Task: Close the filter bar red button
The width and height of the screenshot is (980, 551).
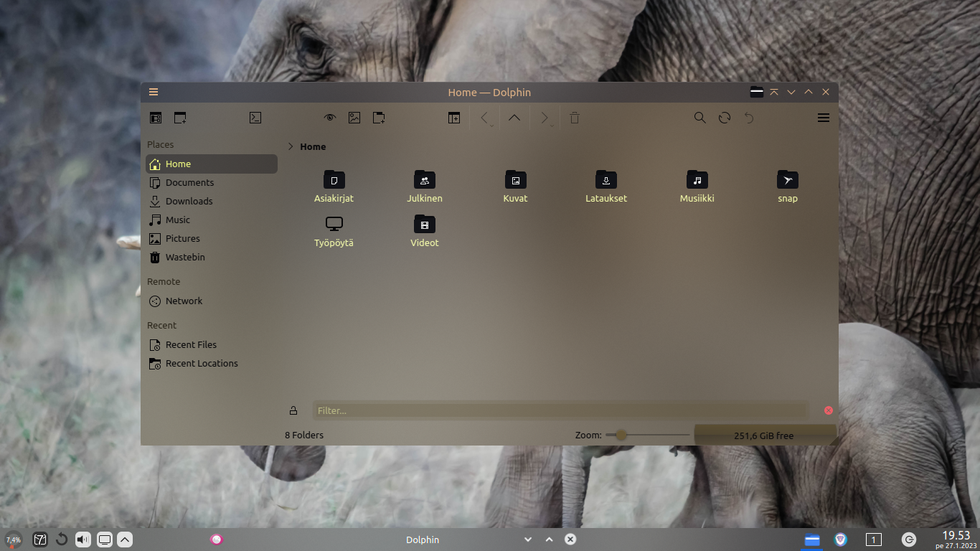Action: coord(829,410)
